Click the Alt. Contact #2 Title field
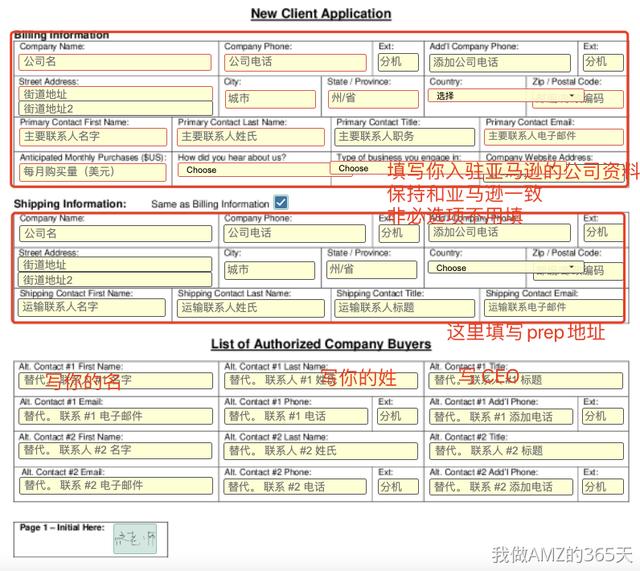 tap(527, 451)
